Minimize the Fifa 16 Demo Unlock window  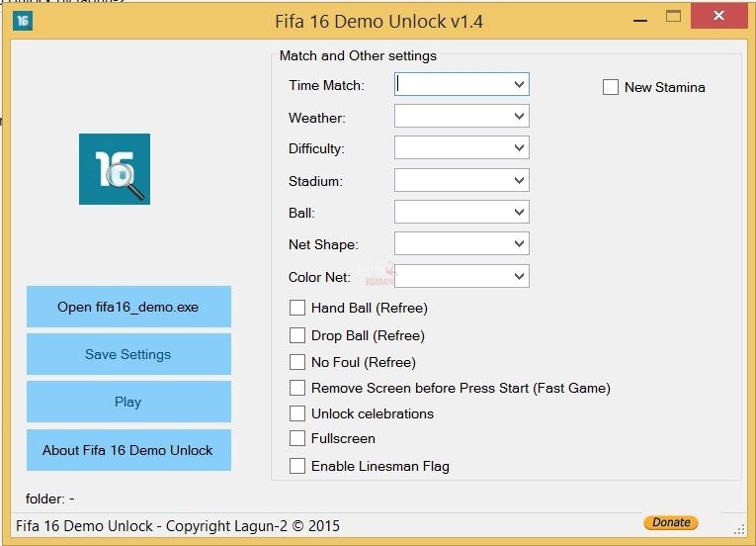640,20
